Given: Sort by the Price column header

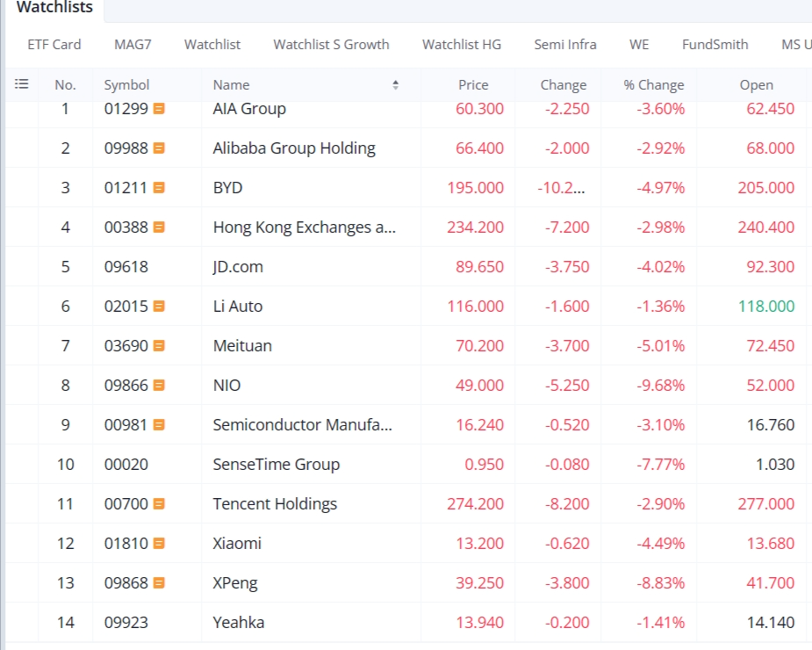Looking at the screenshot, I should point(473,85).
